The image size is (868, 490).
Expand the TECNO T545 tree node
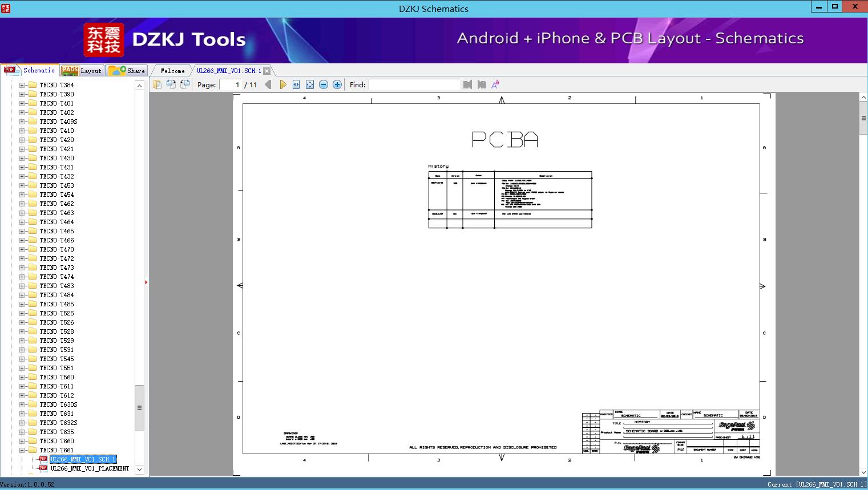tap(22, 359)
